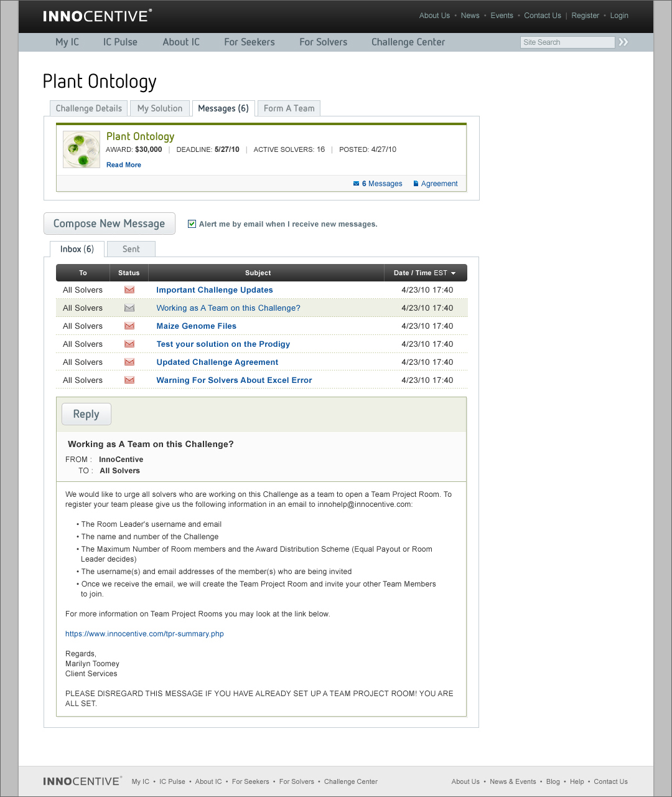
Task: Click the envelope icon beside Maize Genome Files
Action: pyautogui.click(x=129, y=326)
